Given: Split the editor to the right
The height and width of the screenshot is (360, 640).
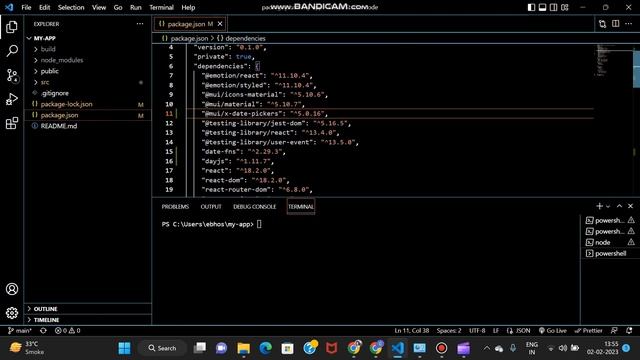Looking at the screenshot, I should click(616, 24).
